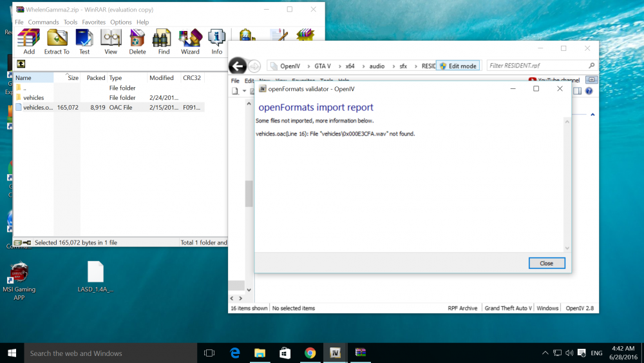Viewport: 644px width, 363px height.
Task: Open the YouTube channel link in OpenIV
Action: [x=554, y=80]
